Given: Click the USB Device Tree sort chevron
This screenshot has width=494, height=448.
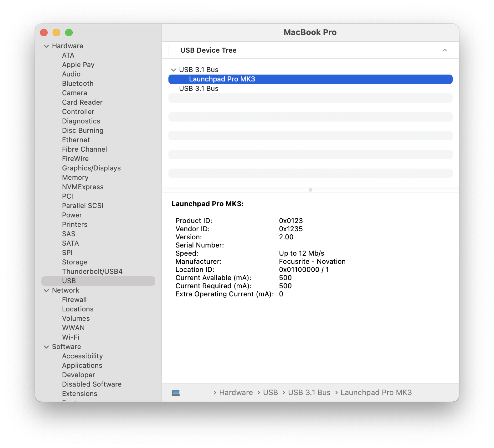Looking at the screenshot, I should [x=445, y=50].
